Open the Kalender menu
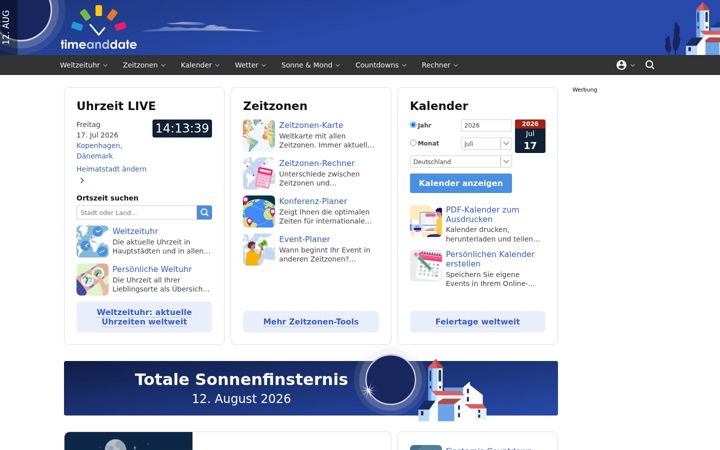This screenshot has width=720, height=450. (x=200, y=65)
